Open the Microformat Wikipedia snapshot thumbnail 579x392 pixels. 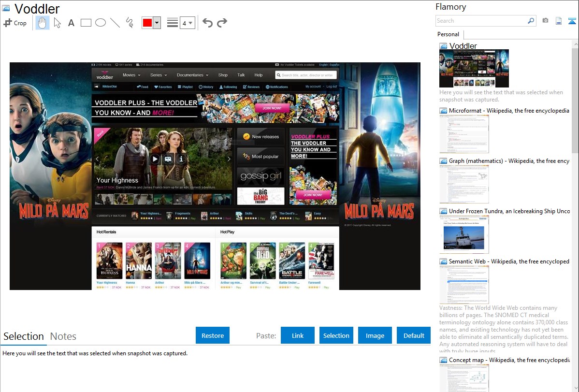[464, 134]
